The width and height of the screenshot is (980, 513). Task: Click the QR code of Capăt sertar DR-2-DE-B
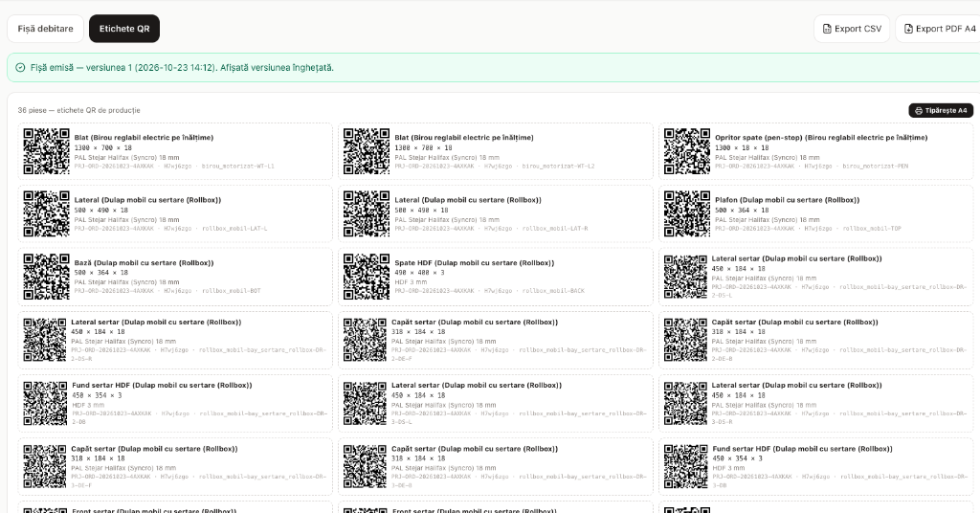click(x=685, y=340)
